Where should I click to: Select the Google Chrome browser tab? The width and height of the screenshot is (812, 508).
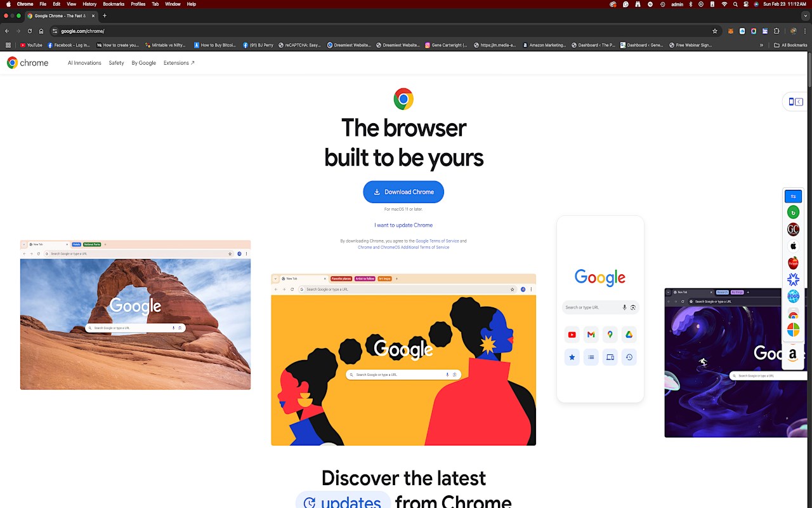pos(60,15)
